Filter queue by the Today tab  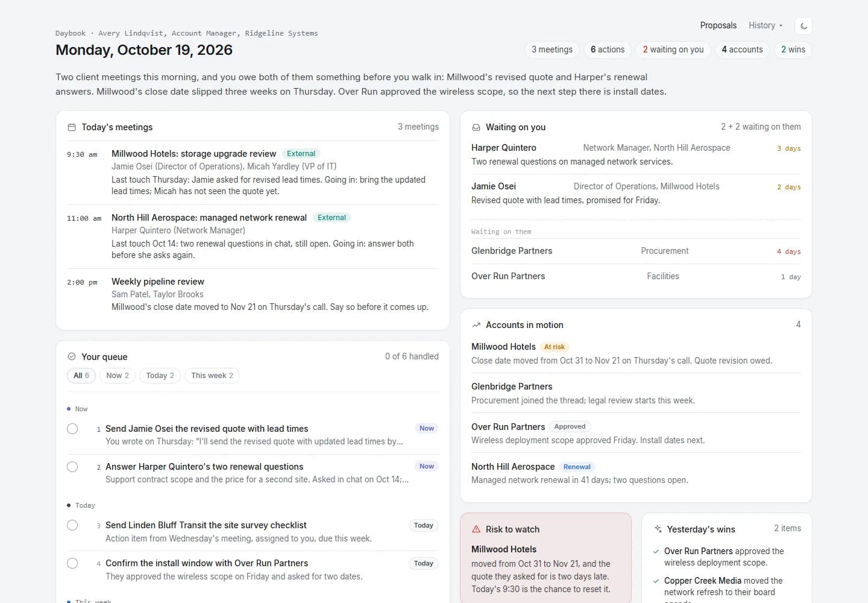[x=160, y=376]
